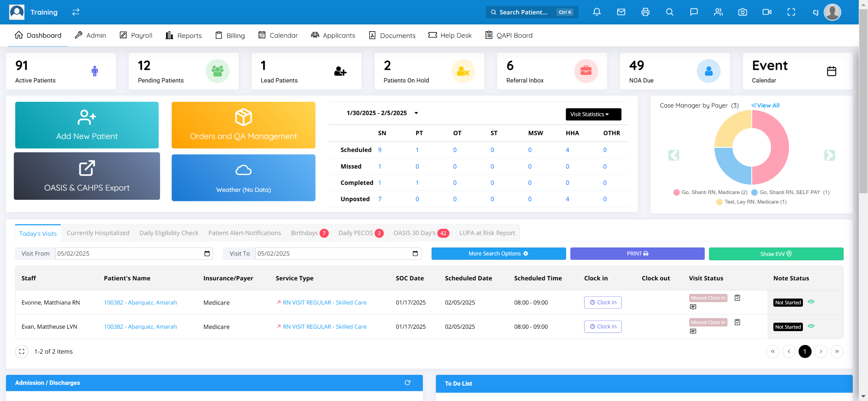This screenshot has width=868, height=401.
Task: Refresh the Admission / Discharges panel
Action: [408, 383]
